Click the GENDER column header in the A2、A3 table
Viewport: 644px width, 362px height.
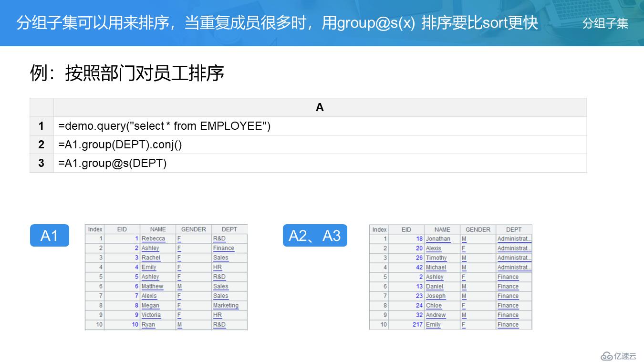[x=478, y=229]
